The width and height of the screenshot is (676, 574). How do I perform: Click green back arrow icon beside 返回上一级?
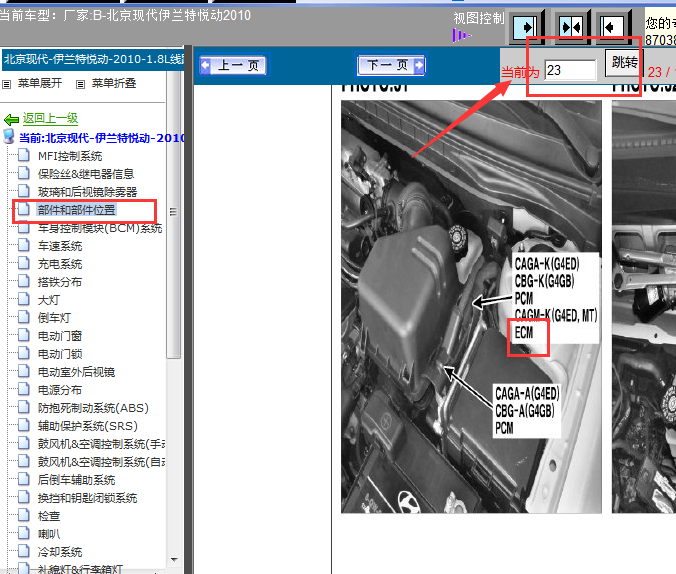tap(11, 119)
